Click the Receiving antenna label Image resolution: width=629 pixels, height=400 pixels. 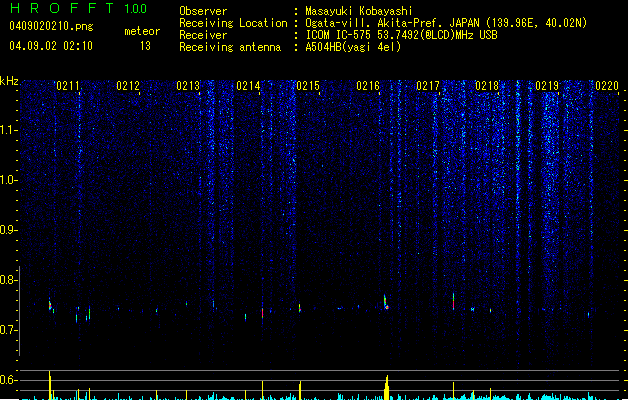[230, 47]
